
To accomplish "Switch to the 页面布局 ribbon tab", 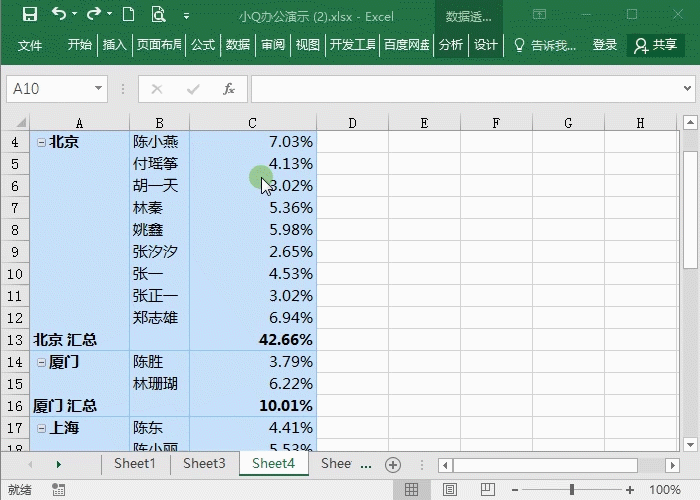I will (x=159, y=45).
